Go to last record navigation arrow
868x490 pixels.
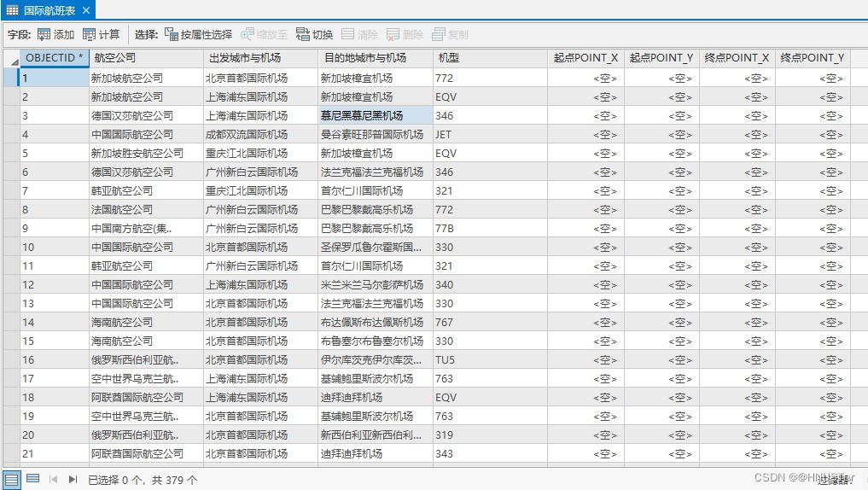(x=73, y=480)
